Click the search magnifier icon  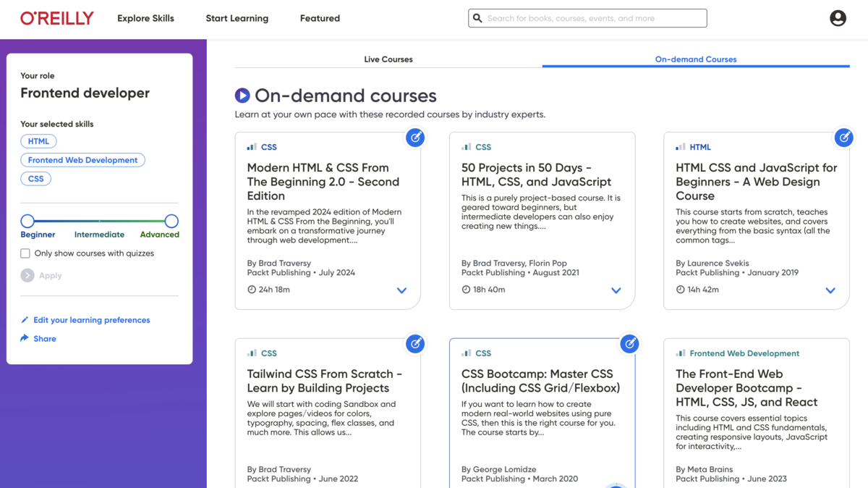(x=477, y=18)
